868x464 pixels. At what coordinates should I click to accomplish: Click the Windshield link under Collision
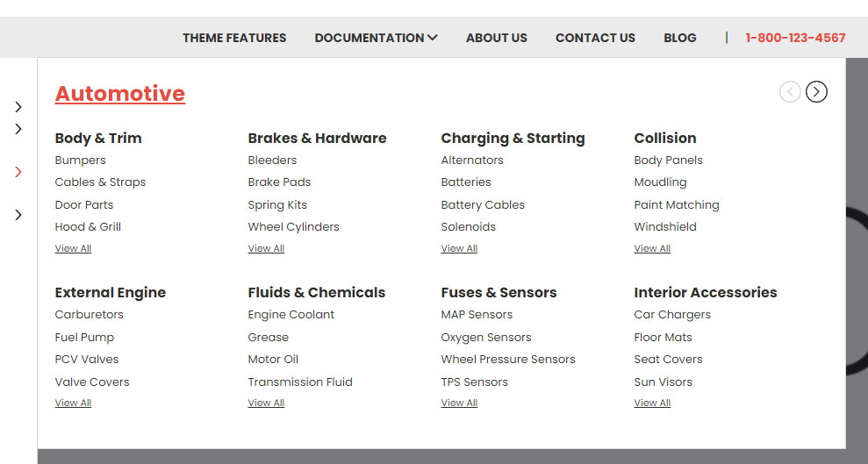665,226
